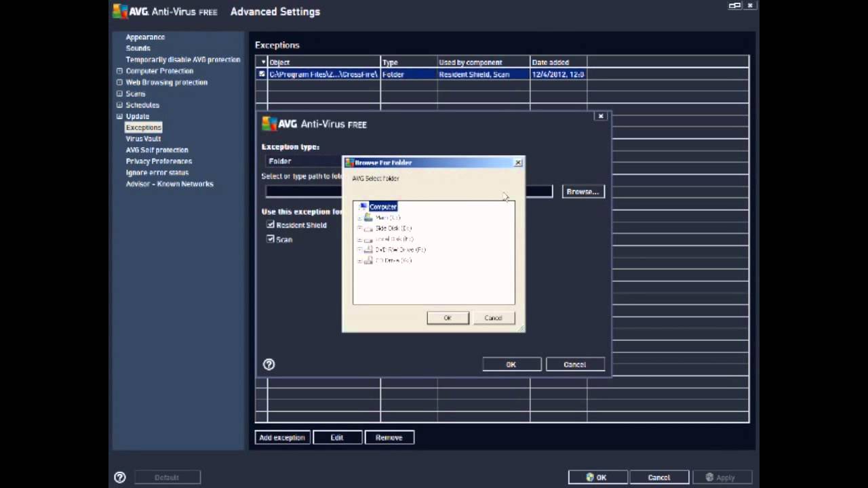Screen dimensions: 868x488
Task: Click Cancel at the bottom of Advanced Settings
Action: click(658, 477)
